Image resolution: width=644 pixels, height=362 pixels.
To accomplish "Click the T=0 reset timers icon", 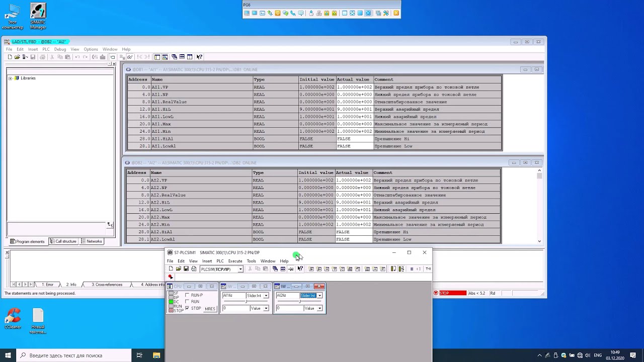I will coord(428,269).
